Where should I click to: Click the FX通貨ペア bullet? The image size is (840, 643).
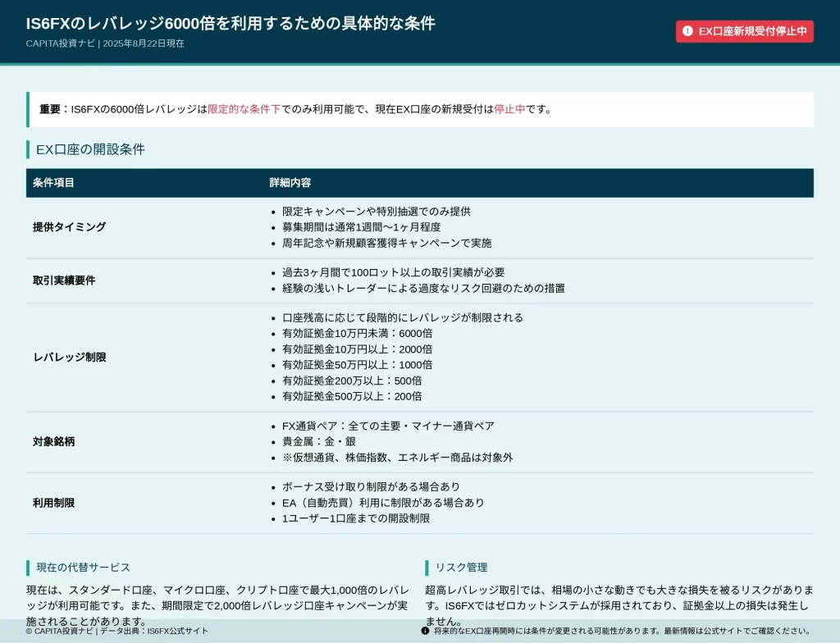388,426
